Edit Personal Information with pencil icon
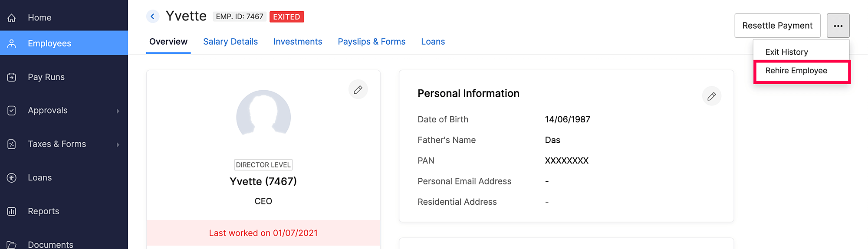 tap(712, 96)
